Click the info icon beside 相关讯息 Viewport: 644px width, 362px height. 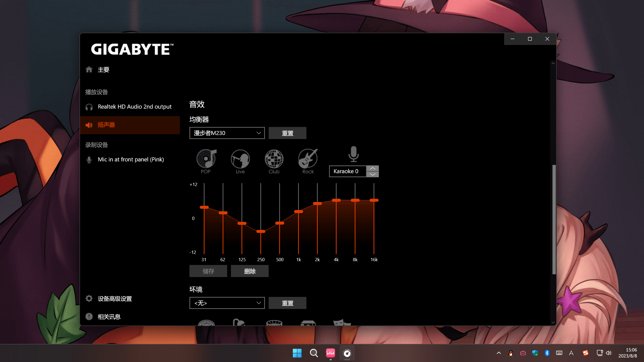89,316
